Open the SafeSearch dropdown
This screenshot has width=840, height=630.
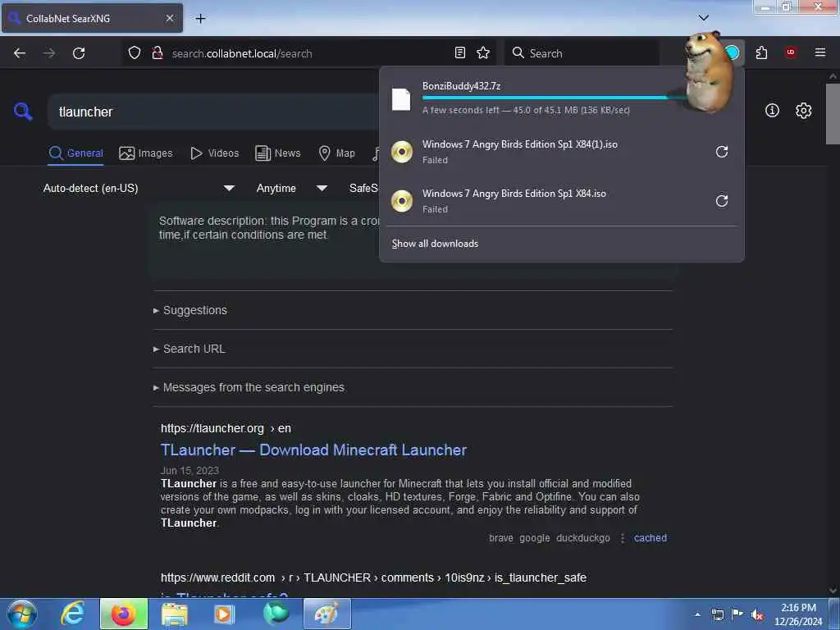[363, 188]
